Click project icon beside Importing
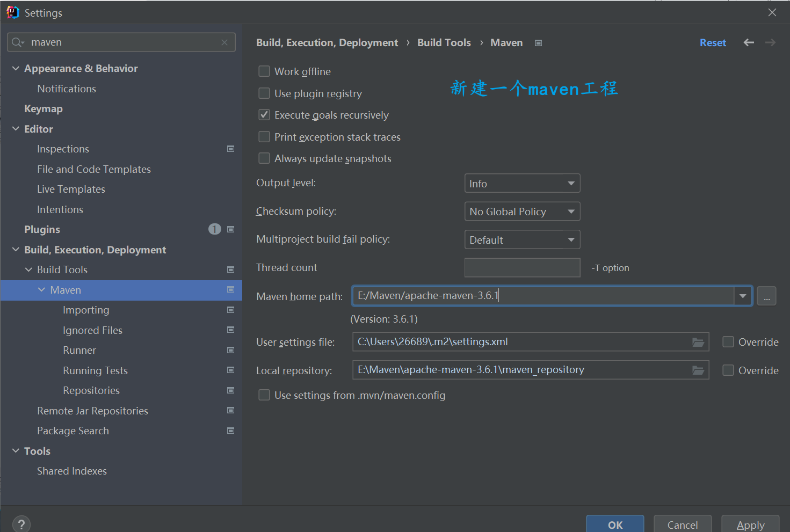 coord(230,310)
